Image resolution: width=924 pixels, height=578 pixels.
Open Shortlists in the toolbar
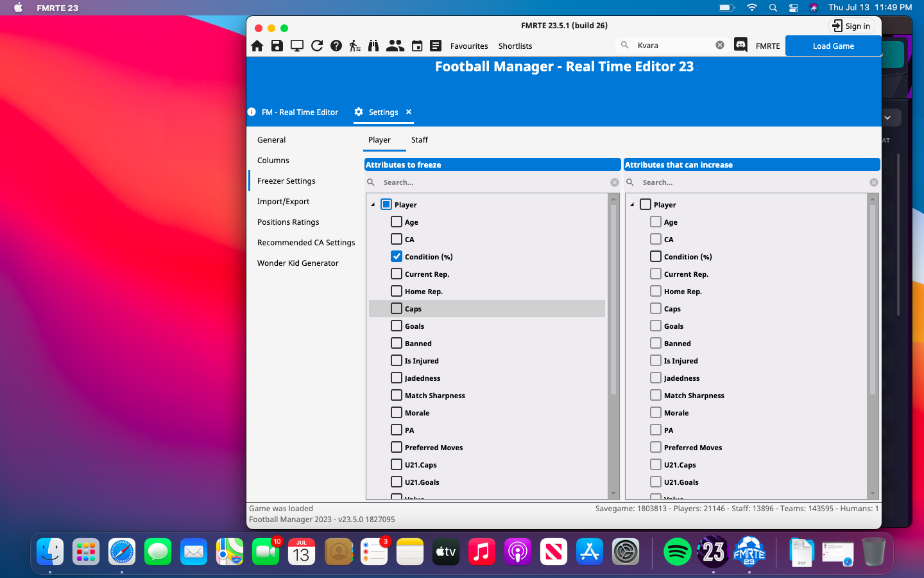click(515, 46)
